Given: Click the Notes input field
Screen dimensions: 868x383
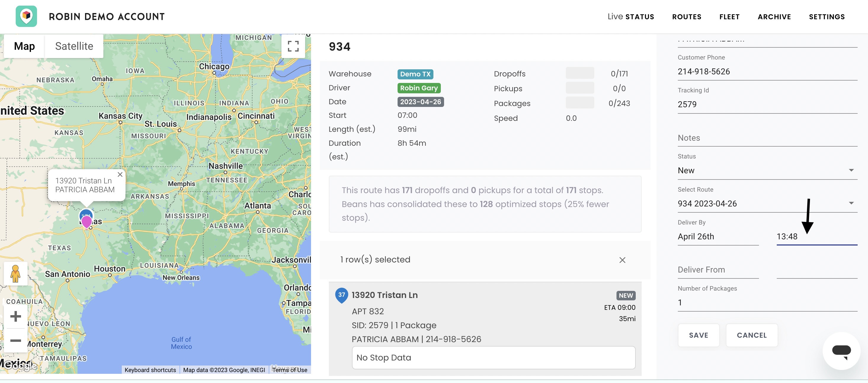Looking at the screenshot, I should coord(767,138).
